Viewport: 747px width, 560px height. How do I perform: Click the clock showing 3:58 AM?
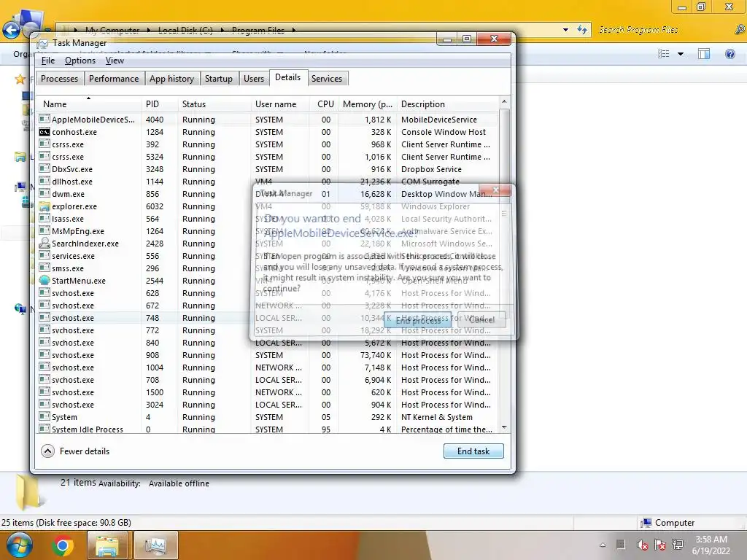tap(711, 545)
